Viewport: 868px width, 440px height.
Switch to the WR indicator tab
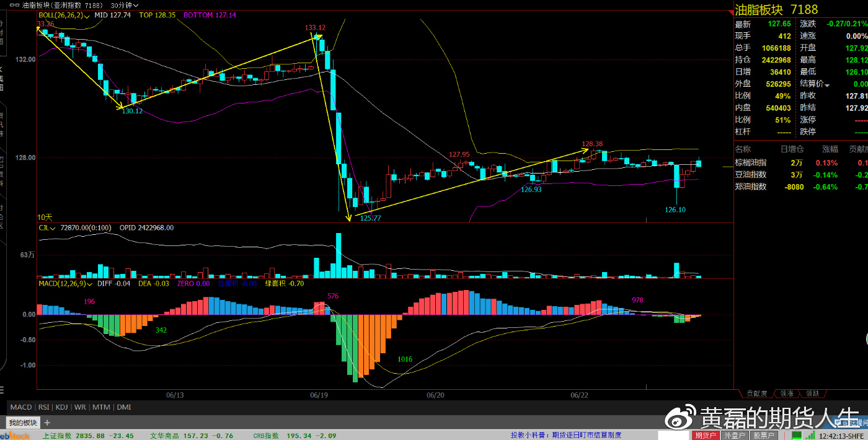(x=80, y=407)
